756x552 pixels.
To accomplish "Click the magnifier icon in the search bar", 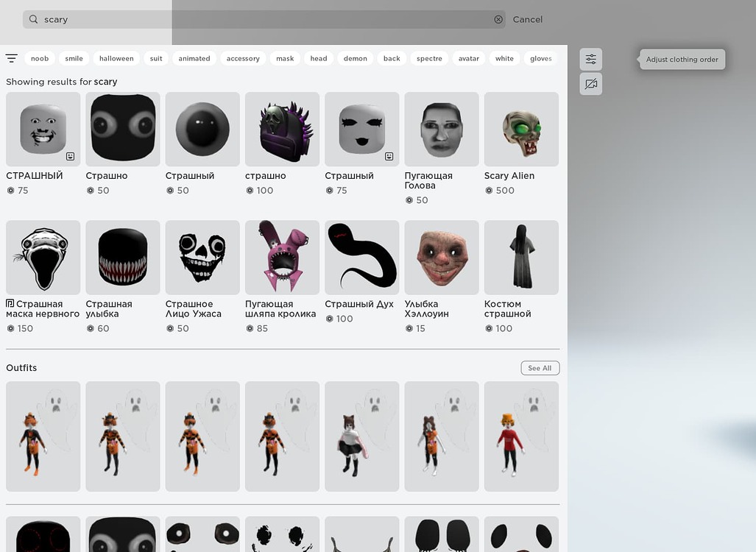I will (x=33, y=19).
